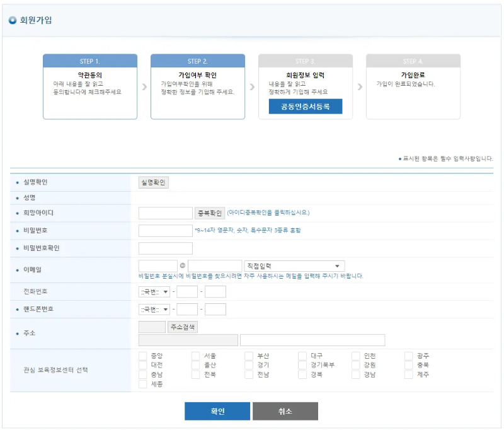Check the 인천 region checkbox
This screenshot has width=504, height=430.
(x=355, y=355)
